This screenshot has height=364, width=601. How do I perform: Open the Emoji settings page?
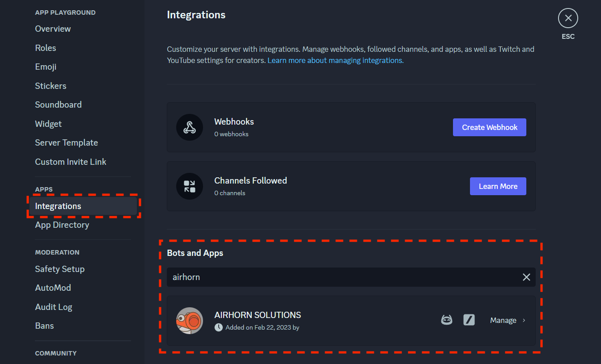click(46, 67)
